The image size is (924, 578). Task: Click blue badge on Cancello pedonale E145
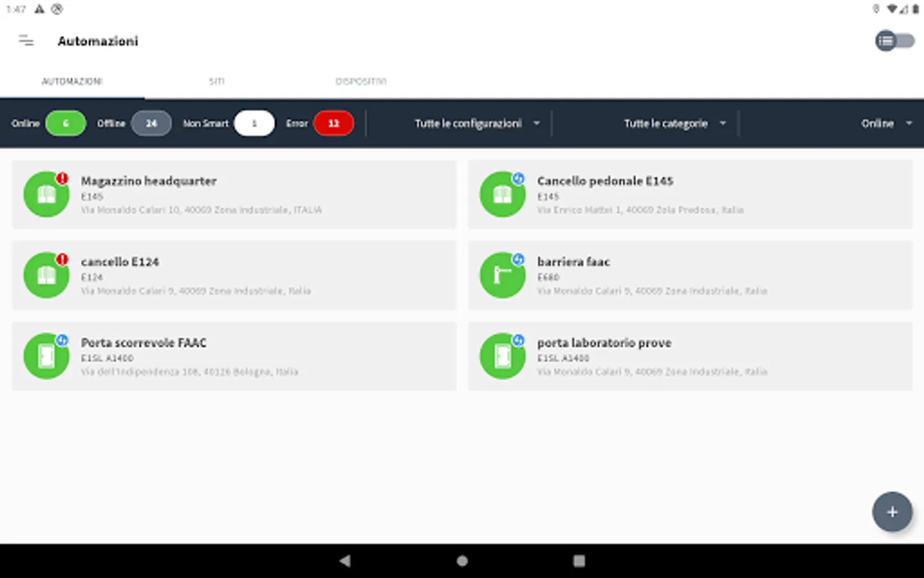tap(518, 179)
